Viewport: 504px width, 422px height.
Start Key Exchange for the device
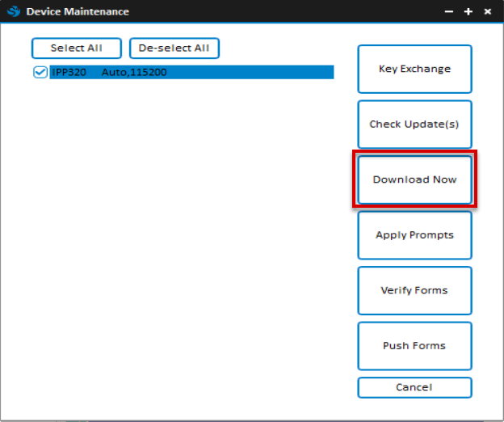point(414,70)
